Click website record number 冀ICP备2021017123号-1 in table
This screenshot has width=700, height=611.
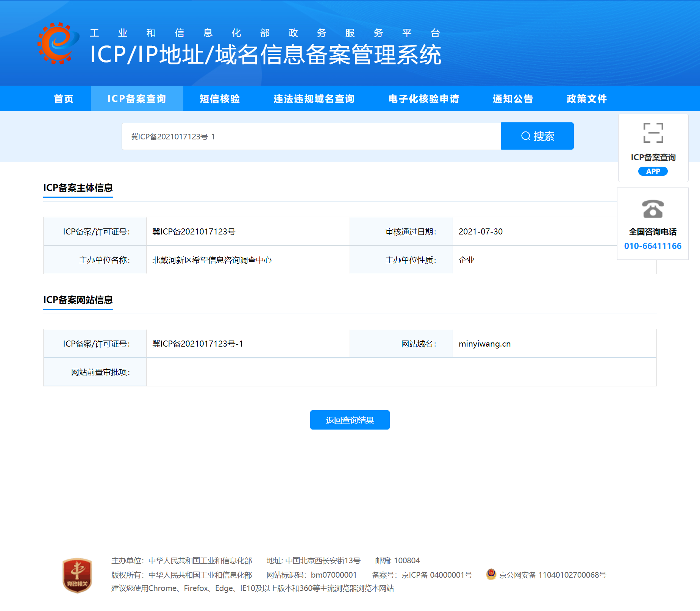pyautogui.click(x=197, y=344)
